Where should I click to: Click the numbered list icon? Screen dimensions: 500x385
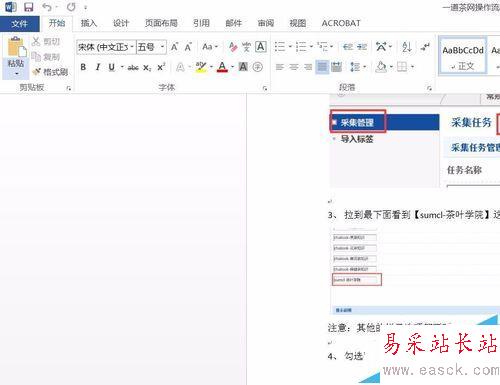point(301,47)
